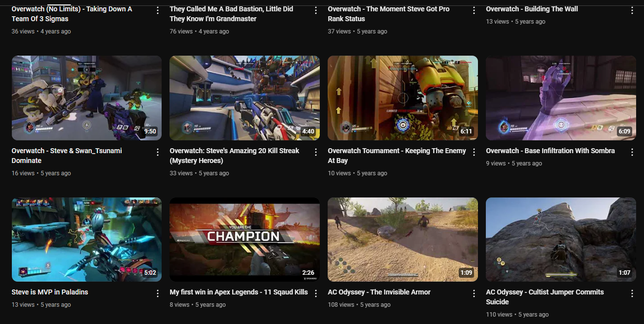Open more actions for Keeping The Enemy At Bay
This screenshot has height=324, width=644.
click(x=474, y=152)
